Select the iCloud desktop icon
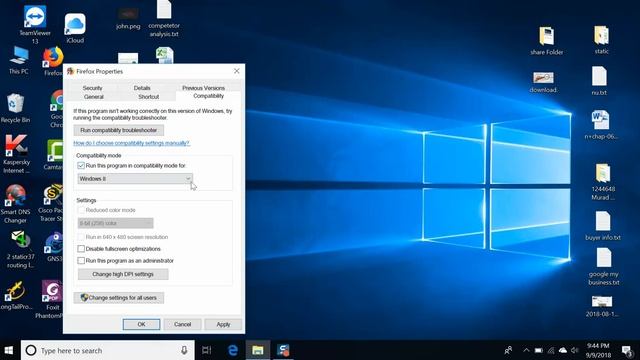 (x=75, y=24)
